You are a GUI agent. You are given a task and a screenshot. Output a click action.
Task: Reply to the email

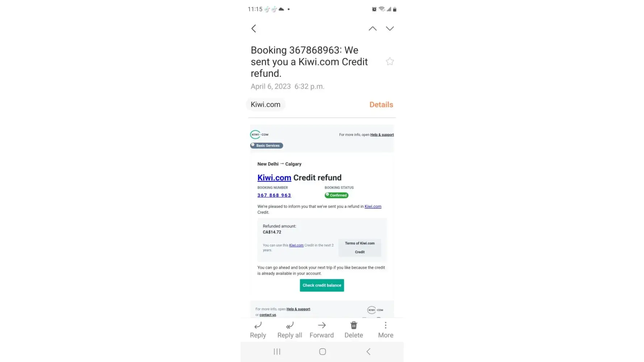pos(258,330)
